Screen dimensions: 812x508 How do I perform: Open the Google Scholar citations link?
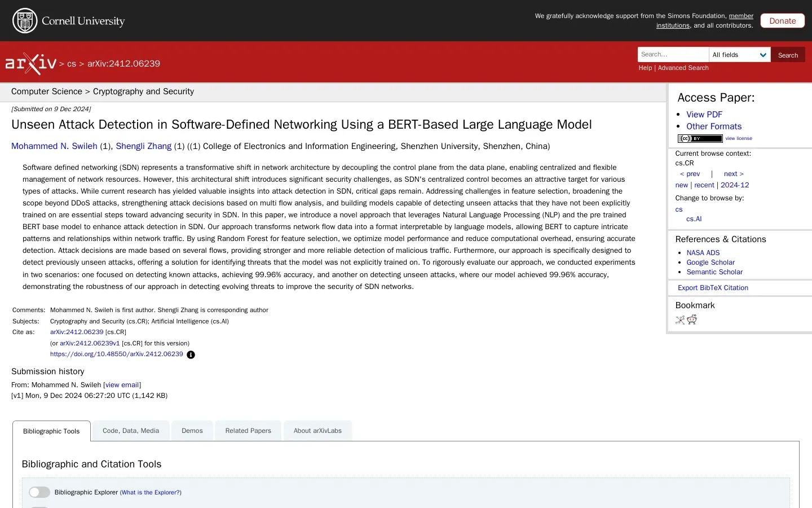pos(710,262)
